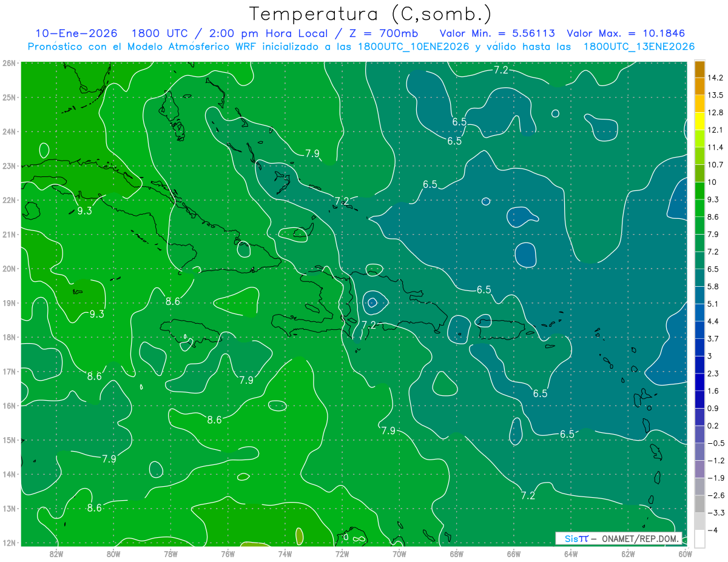Click the 'Temperatura (C,somb.)' title

tap(371, 13)
